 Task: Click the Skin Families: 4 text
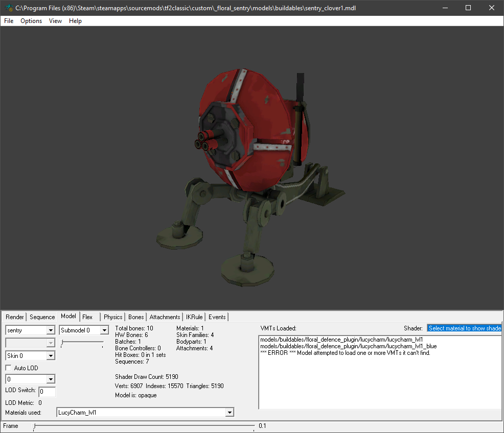(195, 335)
